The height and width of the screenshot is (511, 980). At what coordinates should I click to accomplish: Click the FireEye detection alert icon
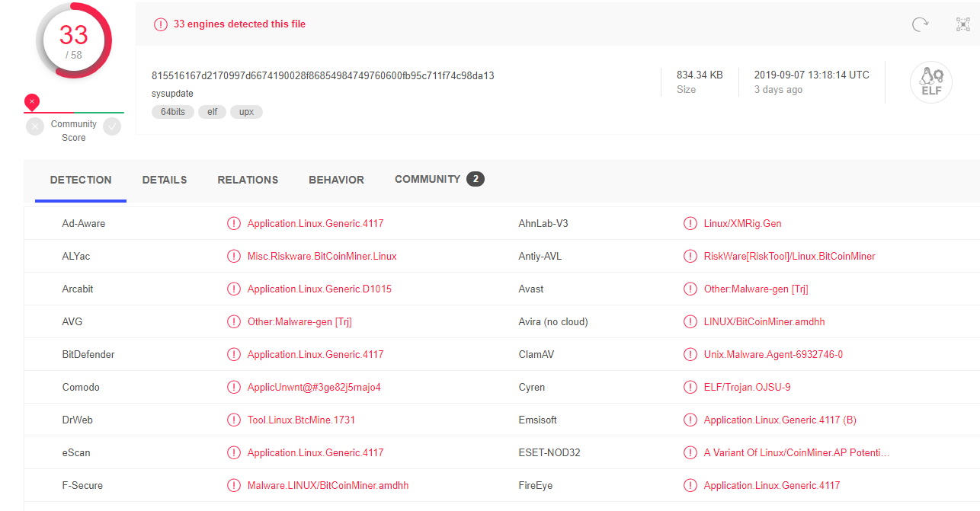(x=690, y=486)
